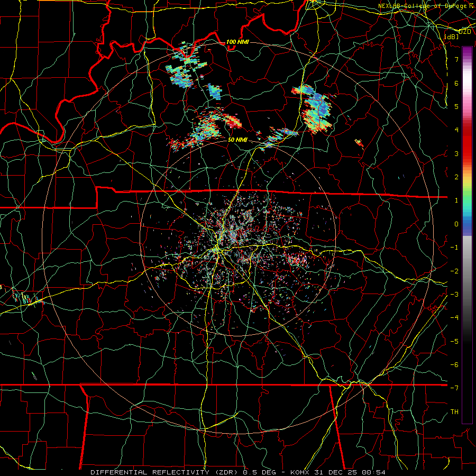Select the -6 tick label on scale
This screenshot has height=476, width=476.
coord(454,365)
